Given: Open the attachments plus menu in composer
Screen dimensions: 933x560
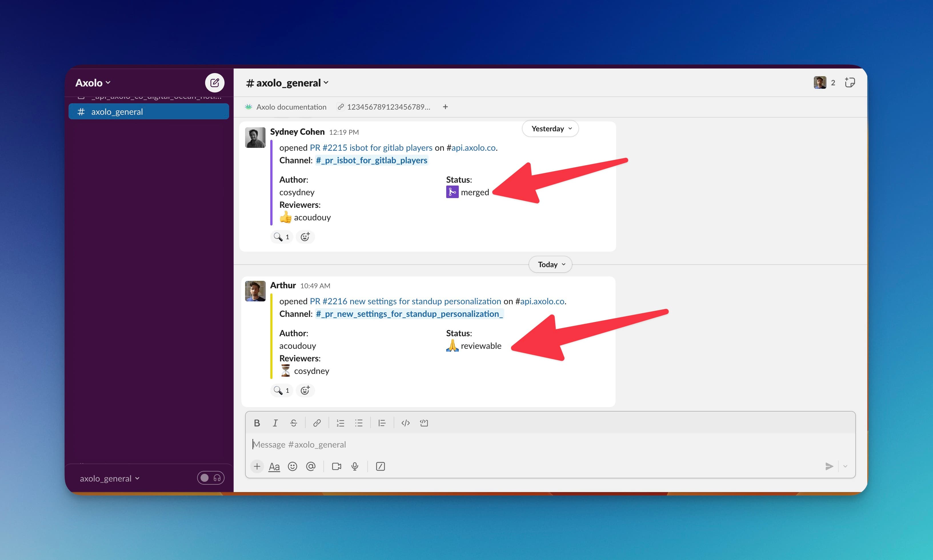Looking at the screenshot, I should [257, 466].
